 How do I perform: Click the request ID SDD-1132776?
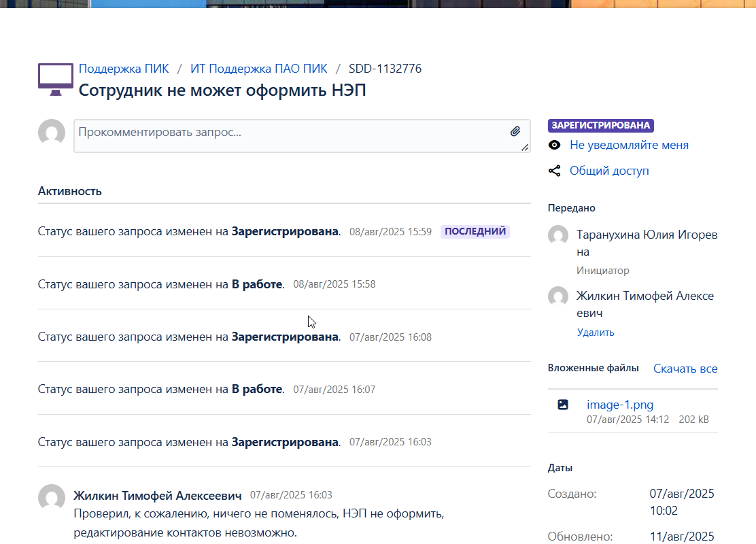[x=385, y=69]
